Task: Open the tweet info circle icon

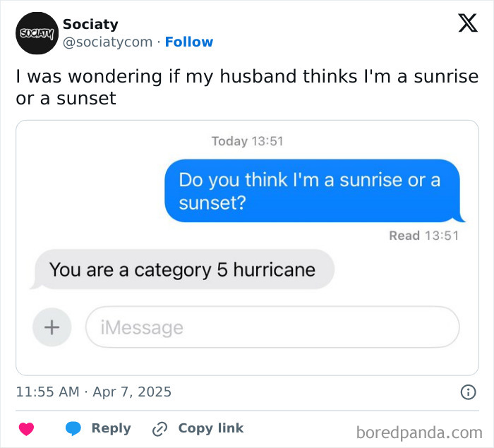Action: pyautogui.click(x=468, y=392)
